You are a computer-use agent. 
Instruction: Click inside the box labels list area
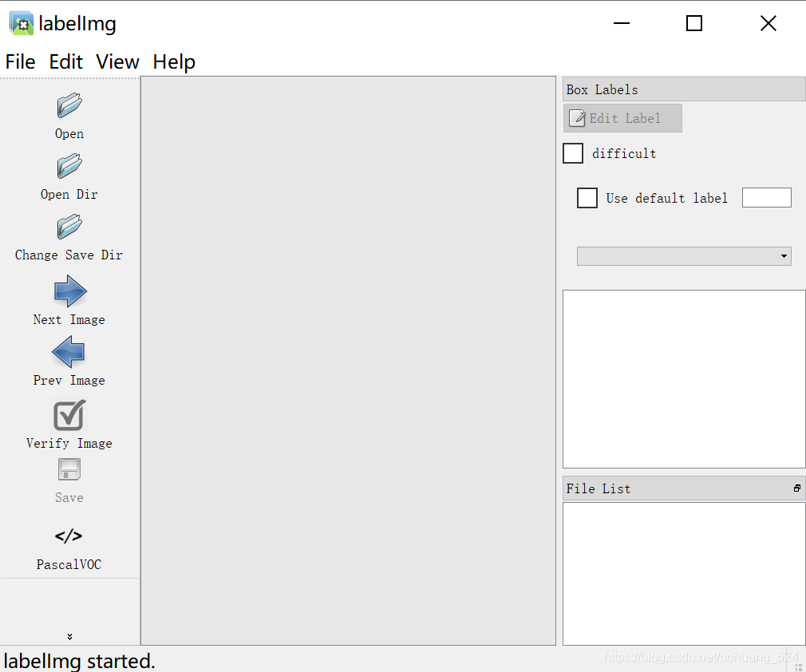click(684, 379)
